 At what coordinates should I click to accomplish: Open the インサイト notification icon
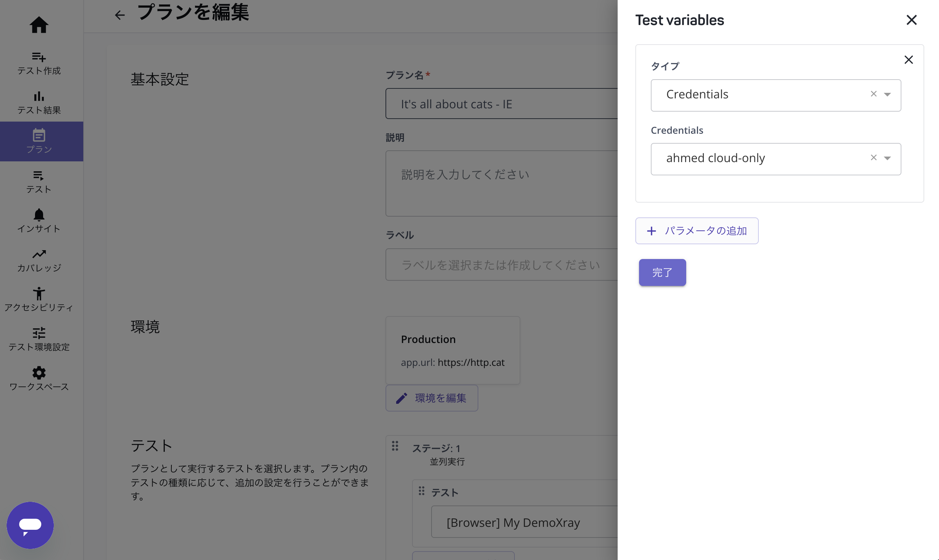click(x=39, y=215)
